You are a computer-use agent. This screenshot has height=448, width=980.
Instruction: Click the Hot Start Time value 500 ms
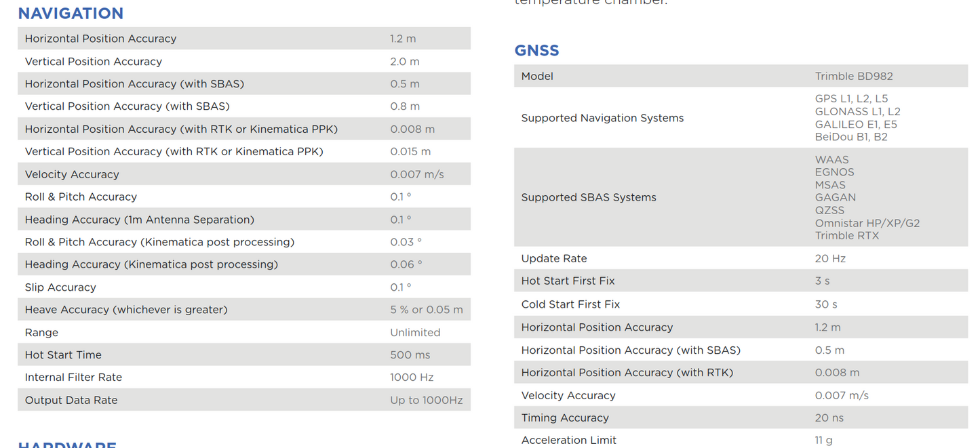click(x=406, y=354)
